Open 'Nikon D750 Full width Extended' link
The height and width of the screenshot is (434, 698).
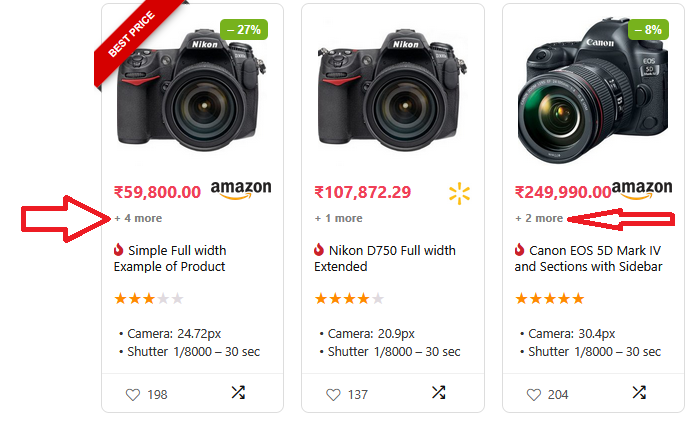[385, 258]
